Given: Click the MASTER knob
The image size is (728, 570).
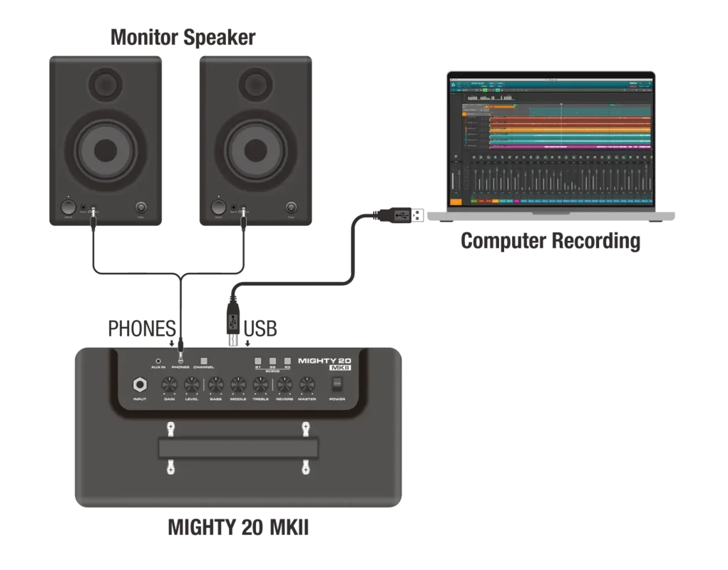Looking at the screenshot, I should pos(307,385).
